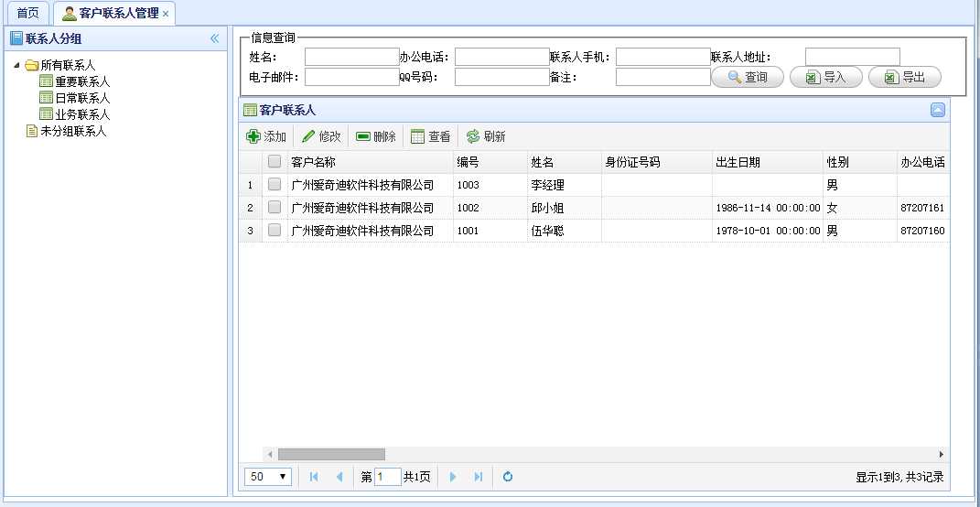Click the 重要联系人 table icon

click(x=47, y=81)
